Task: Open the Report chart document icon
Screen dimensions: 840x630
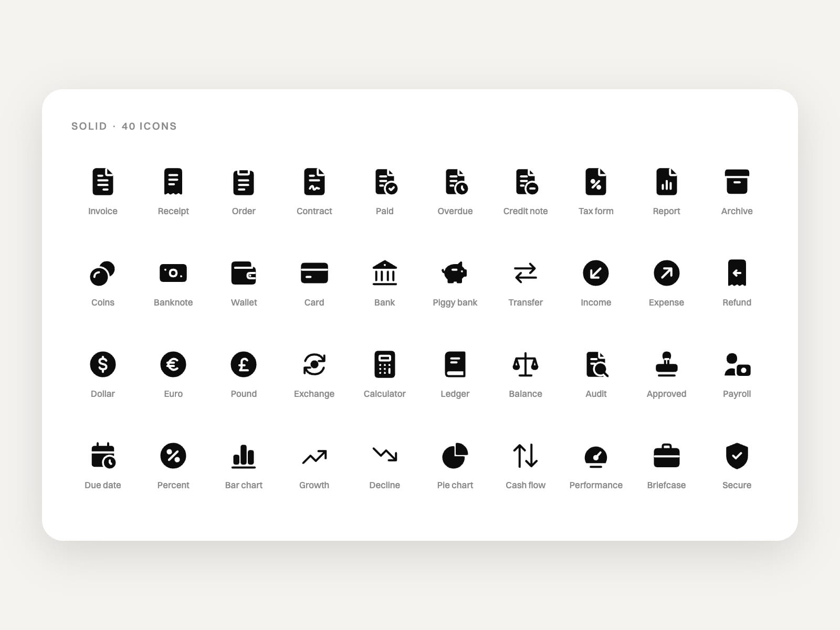Action: tap(667, 182)
